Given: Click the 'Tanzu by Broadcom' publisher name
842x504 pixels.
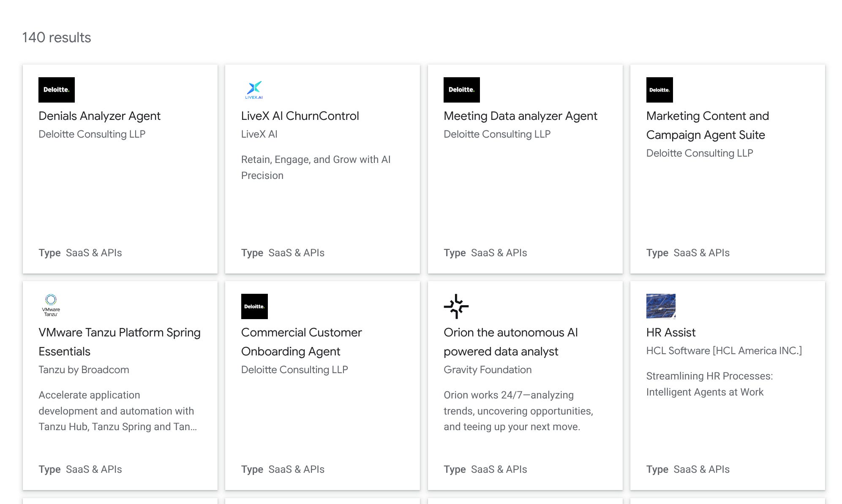Looking at the screenshot, I should click(84, 370).
